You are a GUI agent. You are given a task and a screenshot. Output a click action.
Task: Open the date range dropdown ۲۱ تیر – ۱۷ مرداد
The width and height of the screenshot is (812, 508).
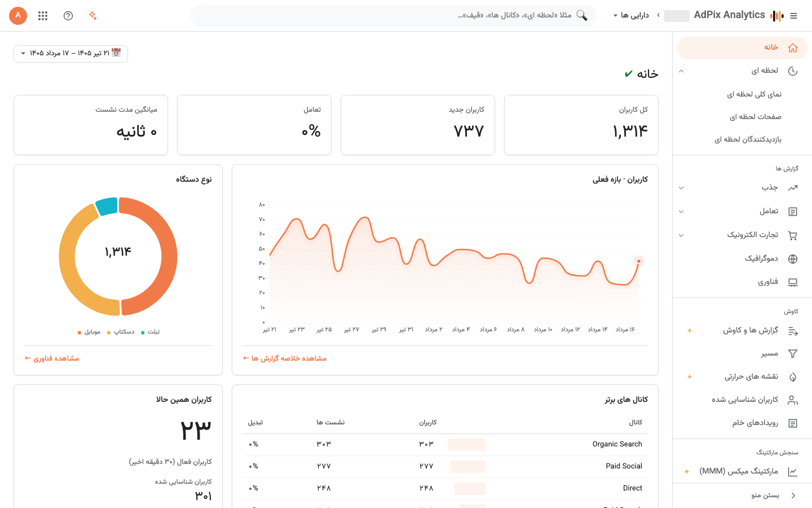(71, 54)
